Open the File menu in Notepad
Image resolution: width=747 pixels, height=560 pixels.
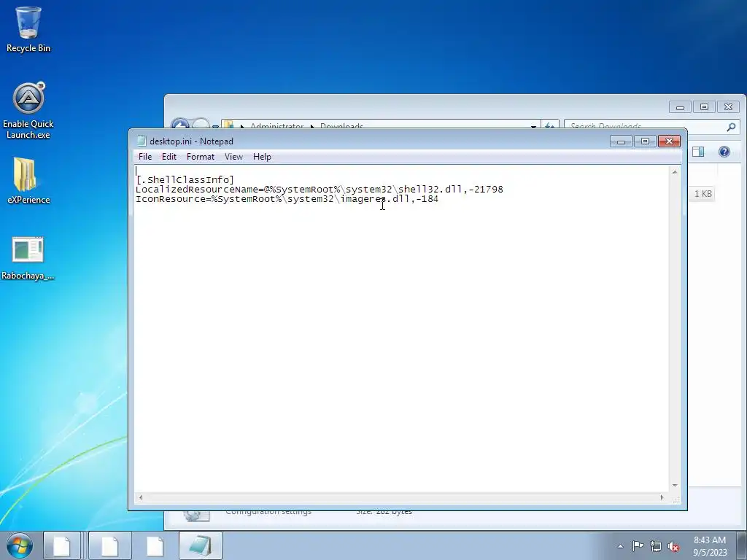click(x=145, y=157)
